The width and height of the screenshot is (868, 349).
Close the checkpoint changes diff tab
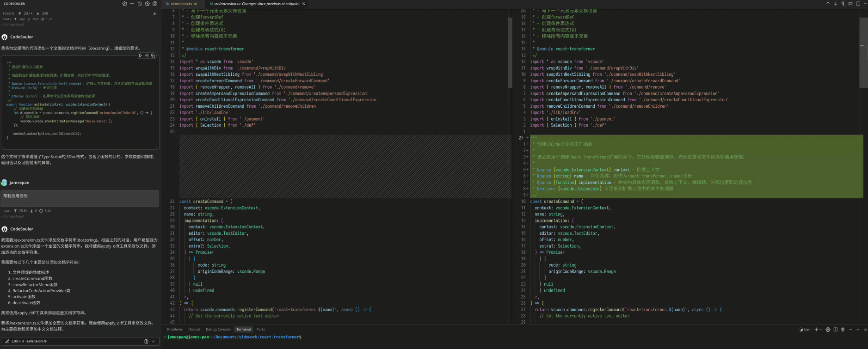pos(304,4)
